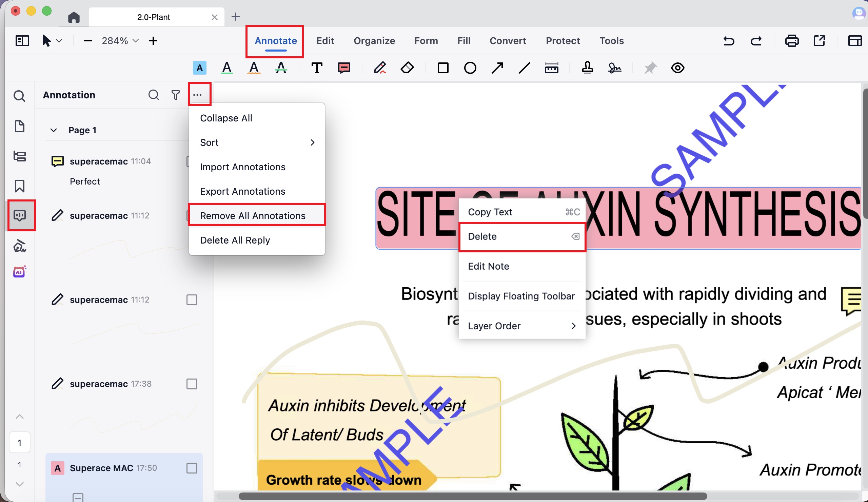Select the Arrow shape tool
The width and height of the screenshot is (868, 502).
point(497,68)
